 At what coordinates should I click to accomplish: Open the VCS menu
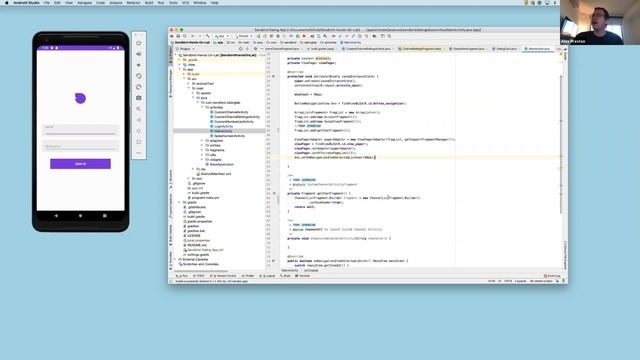(x=185, y=3)
